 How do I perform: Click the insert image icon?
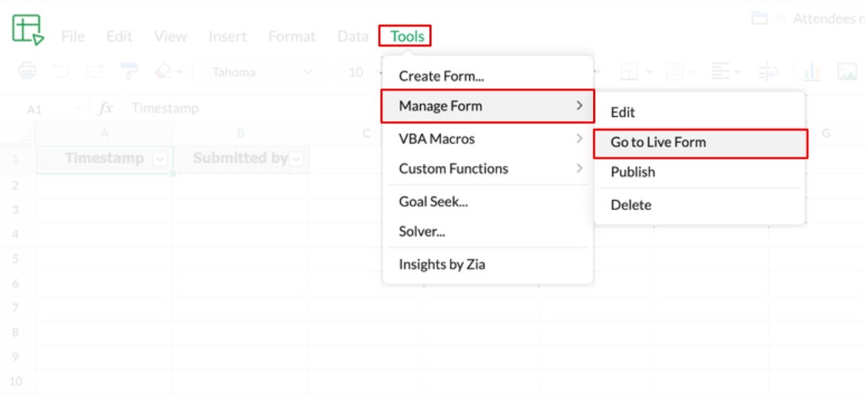(847, 71)
